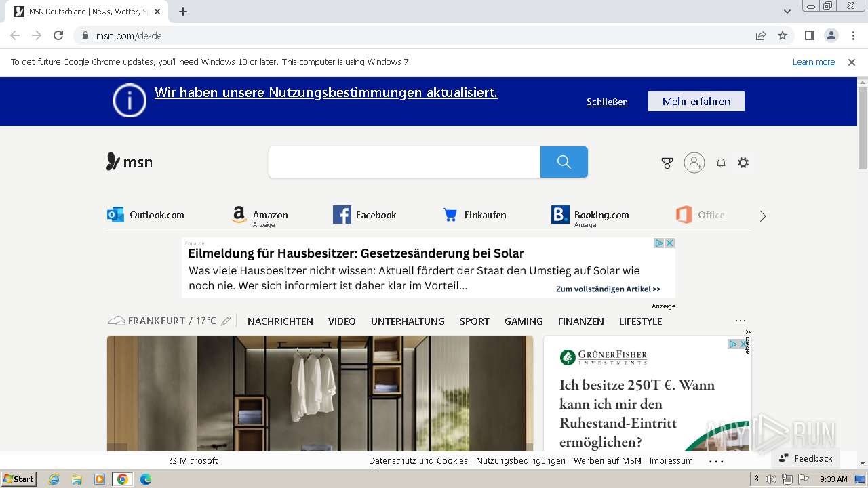Open the updated Nutzungsbestimmungen headline link
The image size is (868, 488).
pos(326,93)
